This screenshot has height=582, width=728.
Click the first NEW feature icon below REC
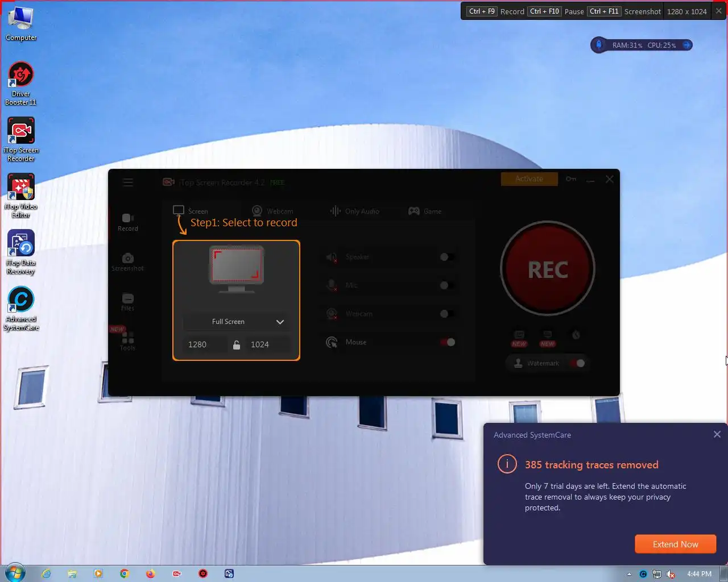click(519, 338)
